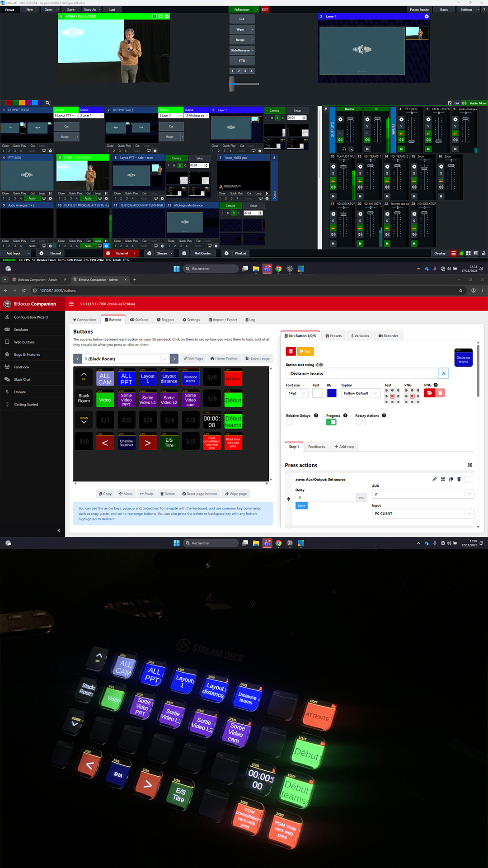Switch to the Surfaces tab
This screenshot has width=488, height=868.
(139, 320)
